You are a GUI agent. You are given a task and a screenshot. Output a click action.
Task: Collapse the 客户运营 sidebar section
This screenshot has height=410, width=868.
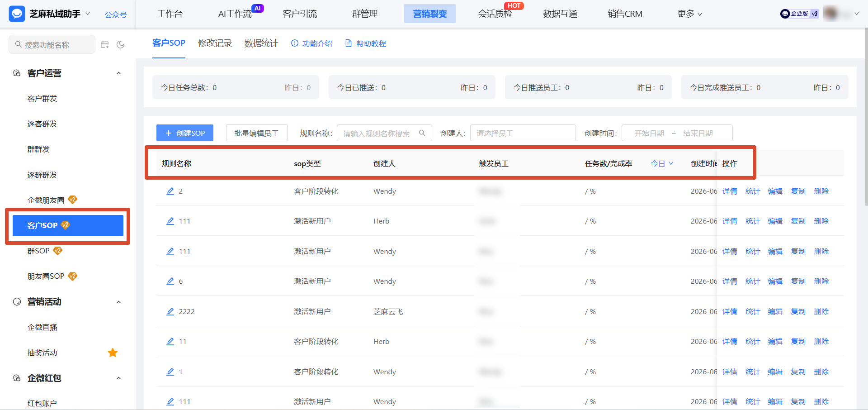118,73
